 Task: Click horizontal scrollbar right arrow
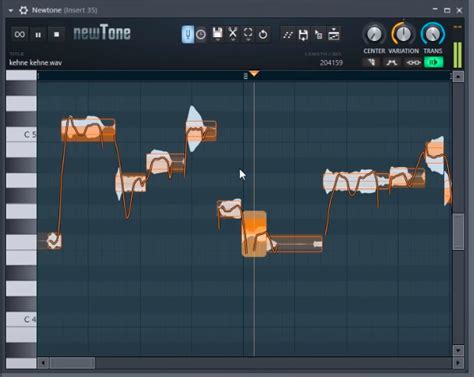tap(458, 363)
